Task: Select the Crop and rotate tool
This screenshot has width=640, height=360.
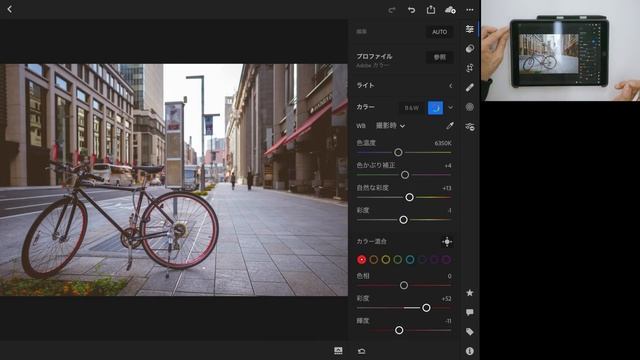Action: click(x=470, y=68)
